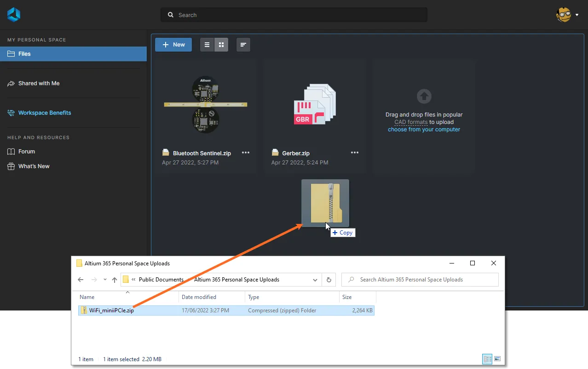Go forward in Explorer window

[x=94, y=280]
